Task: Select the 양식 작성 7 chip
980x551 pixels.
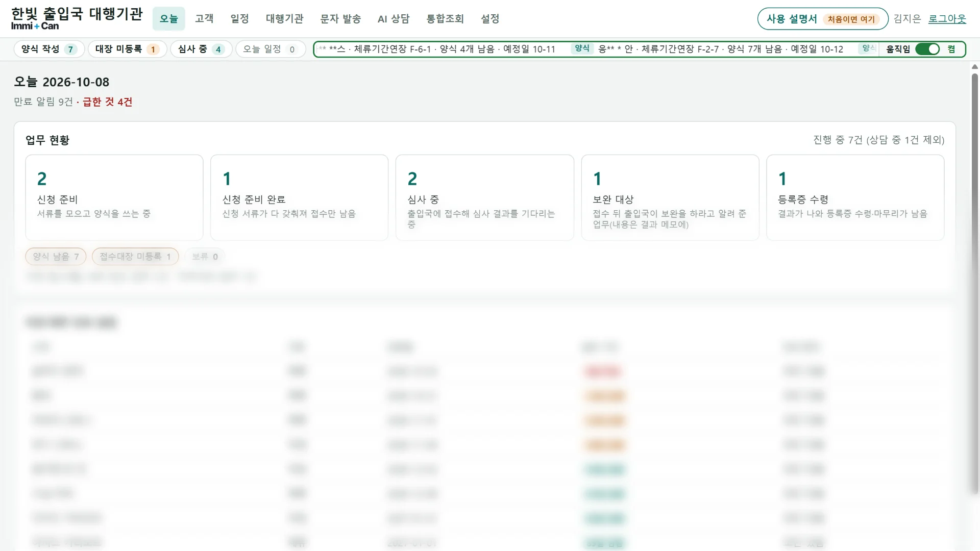Action: (49, 49)
